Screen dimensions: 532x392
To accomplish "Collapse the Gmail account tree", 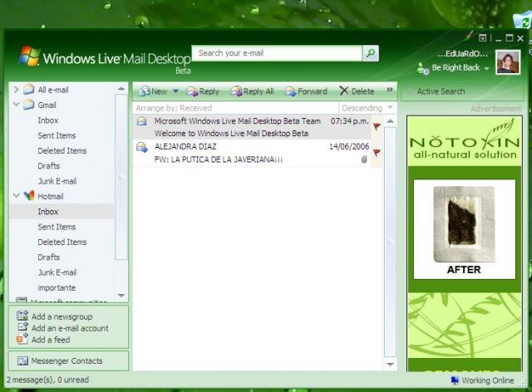I will [x=16, y=104].
